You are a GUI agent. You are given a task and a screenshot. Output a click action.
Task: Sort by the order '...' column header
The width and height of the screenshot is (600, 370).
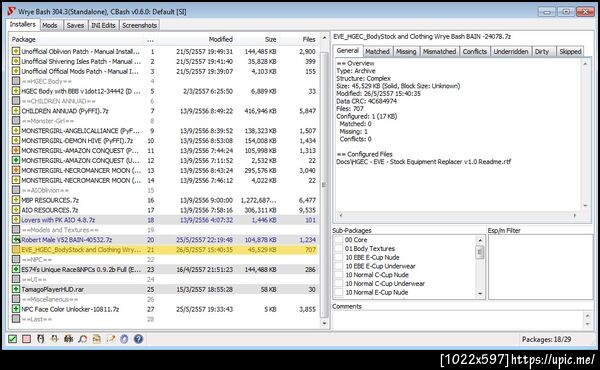pyautogui.click(x=150, y=39)
